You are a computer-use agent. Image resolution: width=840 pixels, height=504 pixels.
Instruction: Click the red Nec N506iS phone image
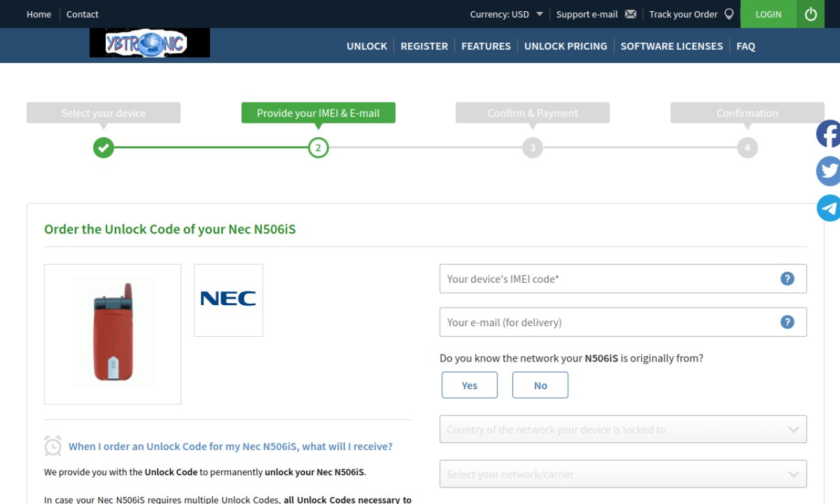point(113,334)
